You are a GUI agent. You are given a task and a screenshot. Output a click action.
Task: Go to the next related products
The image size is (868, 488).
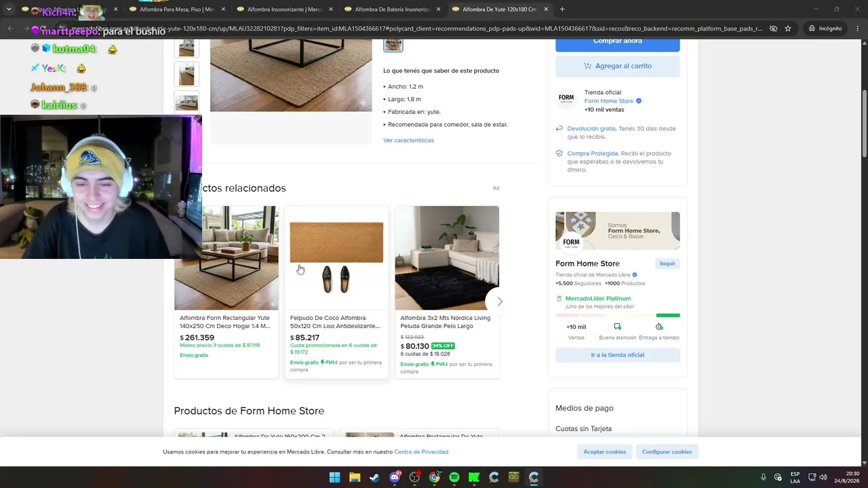[500, 302]
